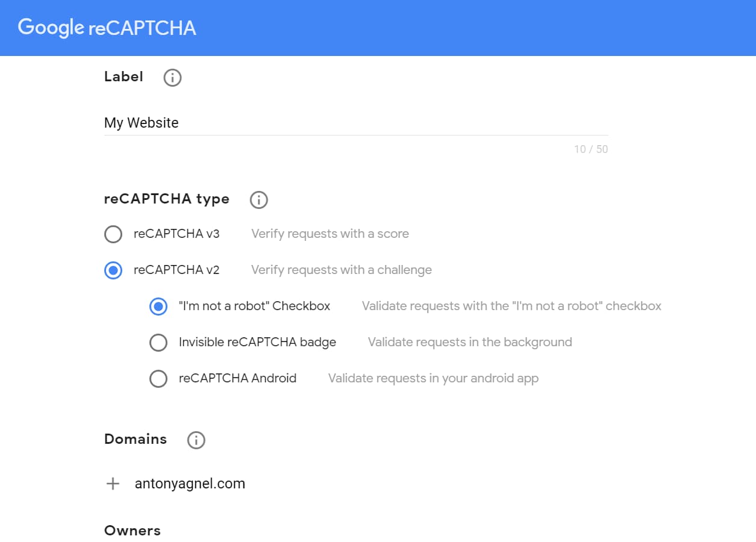756x542 pixels.
Task: Click the Label section heading
Action: point(123,76)
